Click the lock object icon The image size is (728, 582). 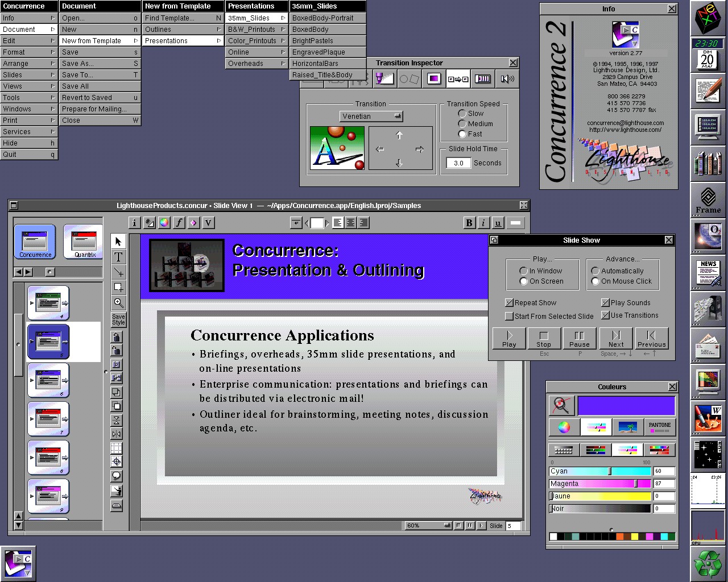point(117,337)
